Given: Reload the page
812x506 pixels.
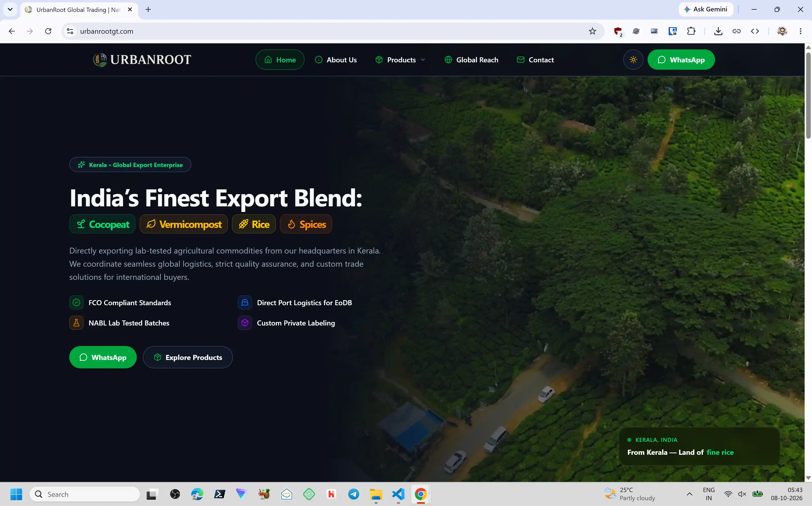Looking at the screenshot, I should (x=48, y=31).
